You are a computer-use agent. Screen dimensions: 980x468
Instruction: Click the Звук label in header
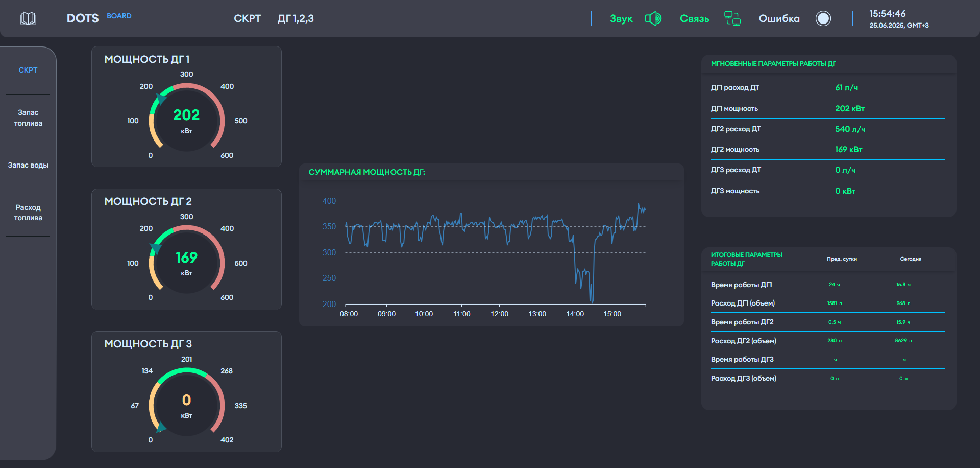[621, 19]
